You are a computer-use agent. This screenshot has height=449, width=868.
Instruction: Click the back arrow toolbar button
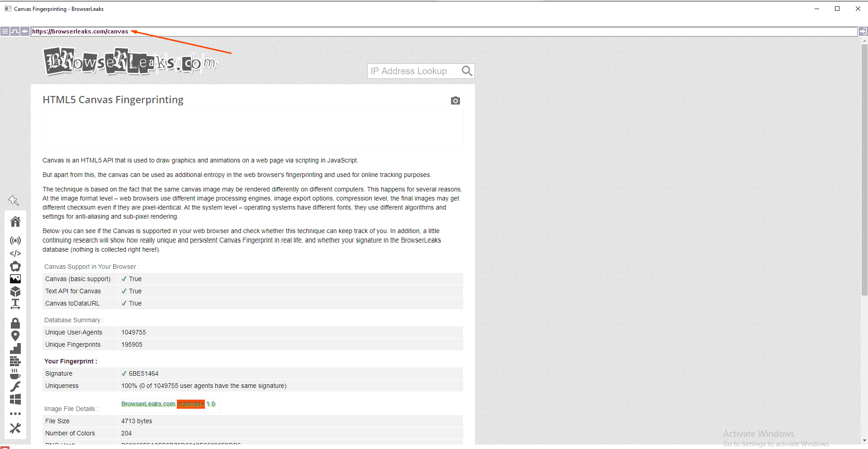(x=25, y=31)
